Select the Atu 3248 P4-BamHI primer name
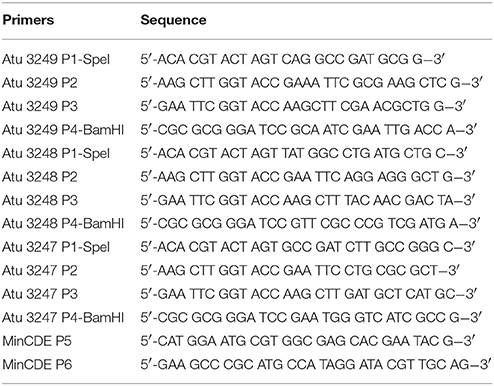The height and width of the screenshot is (386, 494). pyautogui.click(x=63, y=224)
